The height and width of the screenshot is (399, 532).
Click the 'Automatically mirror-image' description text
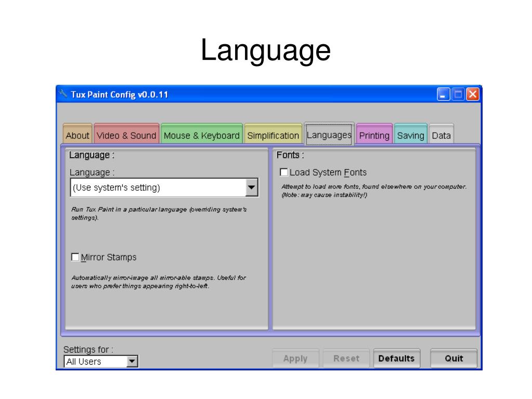tap(159, 281)
